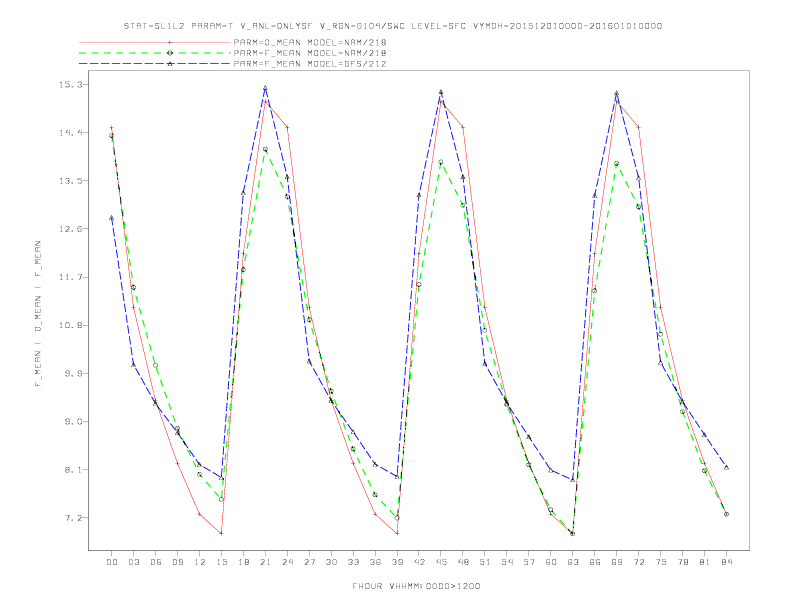
Task: Click y-axis tick label 10.8
Action: 70,325
